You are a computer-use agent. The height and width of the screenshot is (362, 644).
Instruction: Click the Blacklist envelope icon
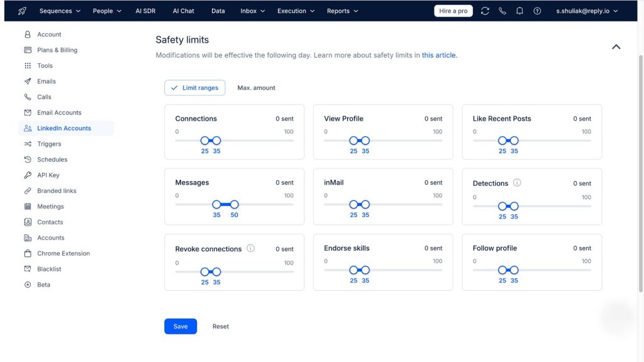click(28, 269)
